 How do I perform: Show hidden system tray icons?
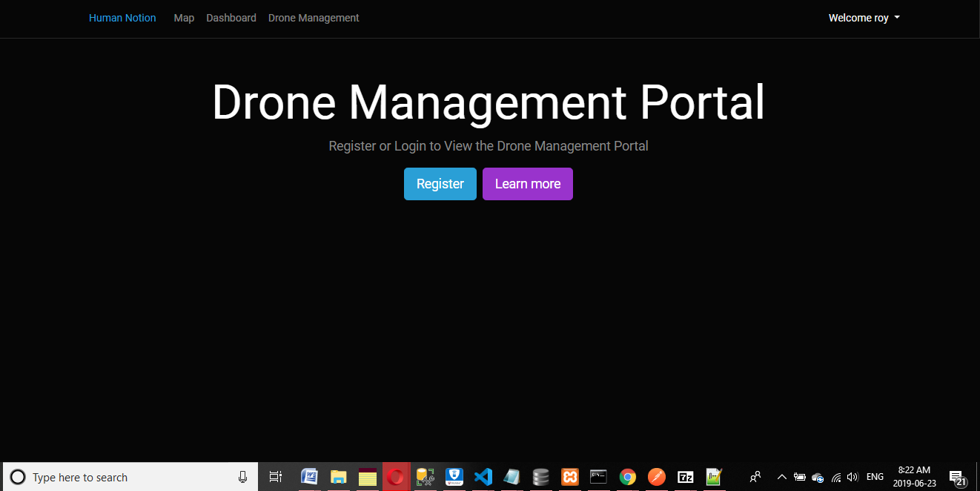tap(781, 477)
